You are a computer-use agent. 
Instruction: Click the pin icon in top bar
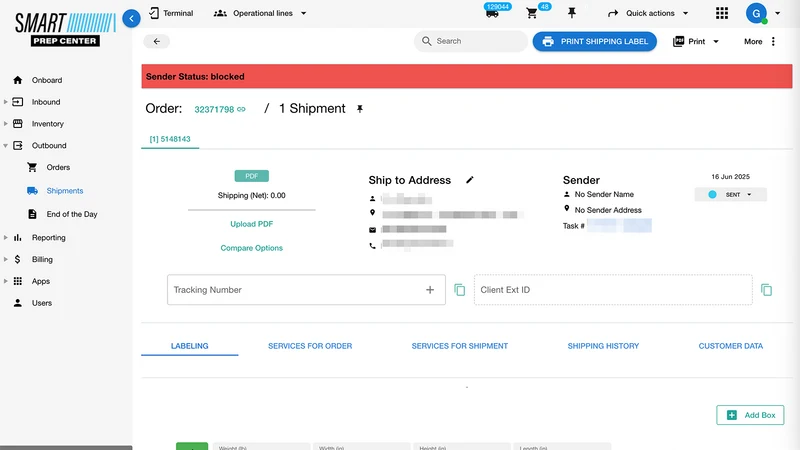(572, 13)
